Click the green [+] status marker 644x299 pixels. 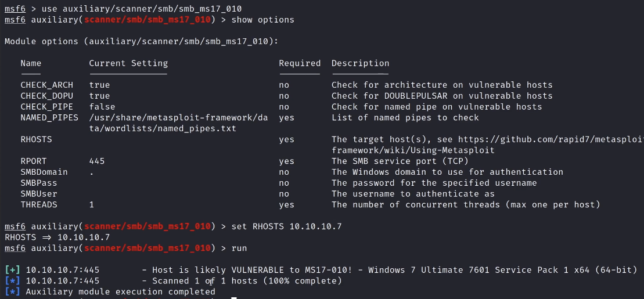12,270
